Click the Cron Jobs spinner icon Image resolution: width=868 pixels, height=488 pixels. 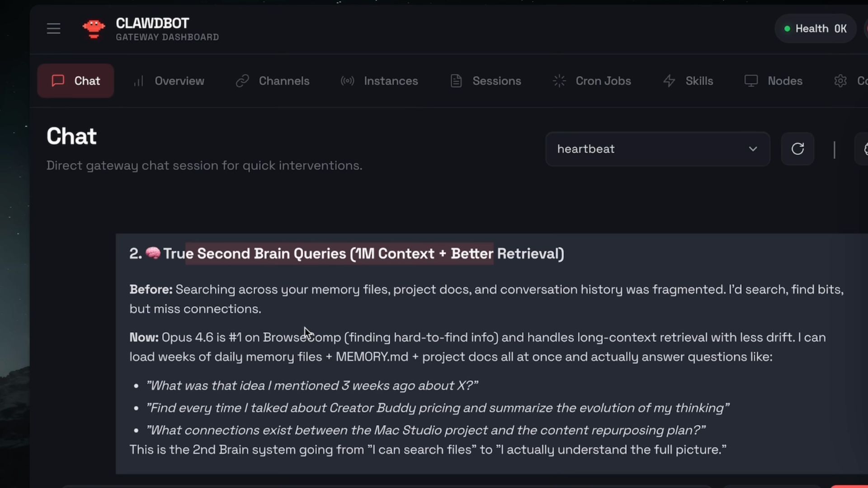(559, 81)
